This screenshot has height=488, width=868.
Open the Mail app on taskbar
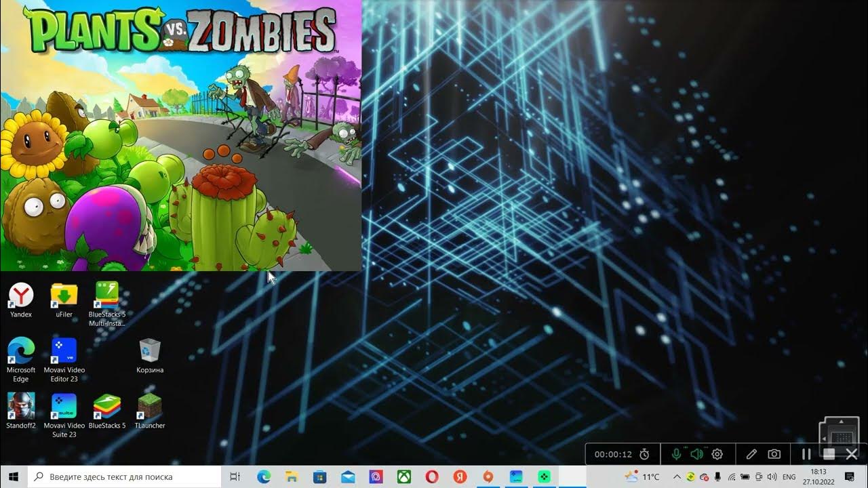348,476
